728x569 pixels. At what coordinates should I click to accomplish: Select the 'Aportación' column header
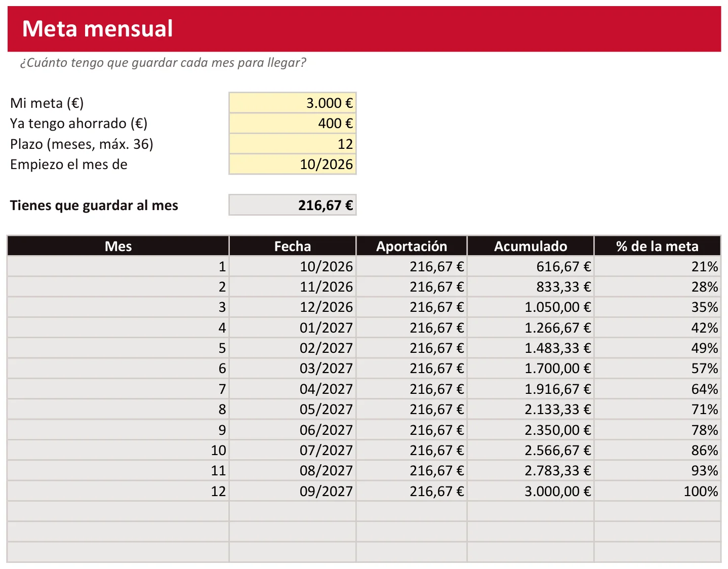click(412, 246)
